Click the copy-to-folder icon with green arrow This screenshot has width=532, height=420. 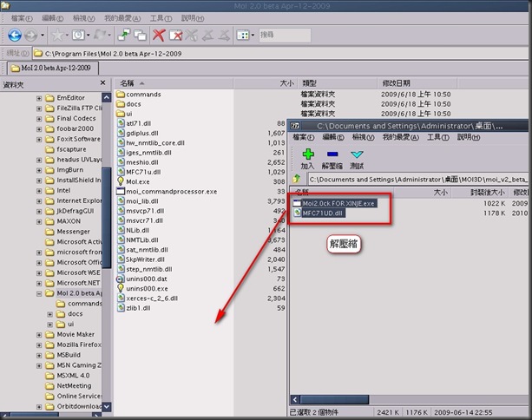pyautogui.click(x=123, y=35)
